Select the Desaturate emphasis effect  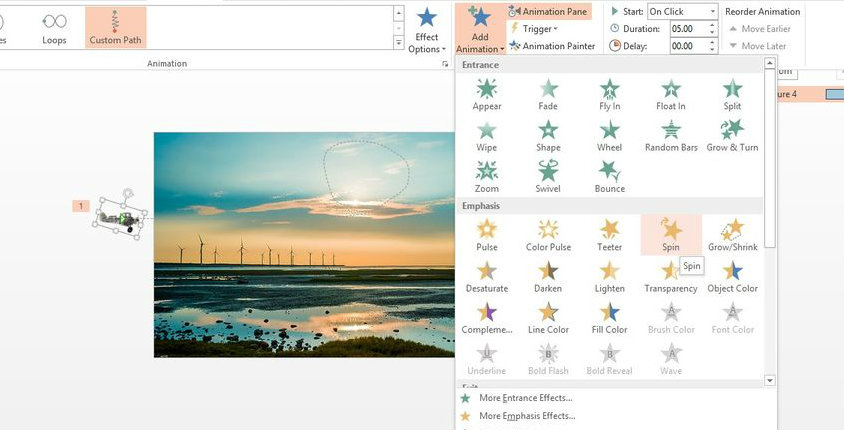pos(487,277)
